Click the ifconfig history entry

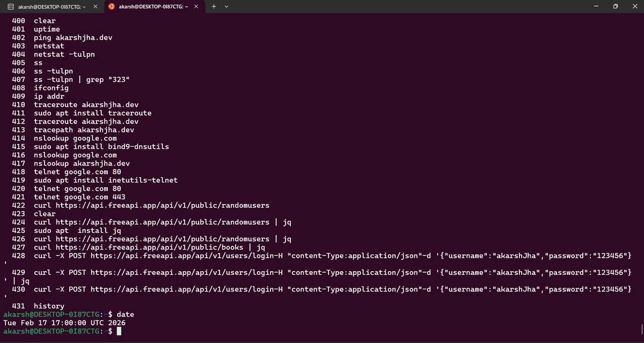coord(40,87)
